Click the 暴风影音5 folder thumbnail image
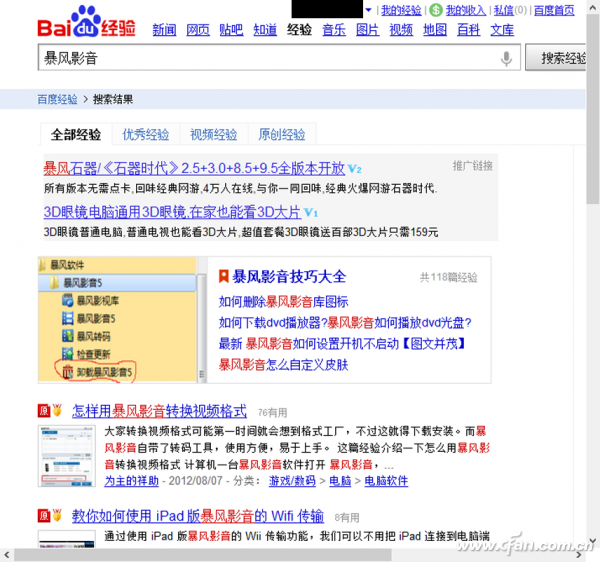Screen dimensions: 600x562 coord(122,320)
